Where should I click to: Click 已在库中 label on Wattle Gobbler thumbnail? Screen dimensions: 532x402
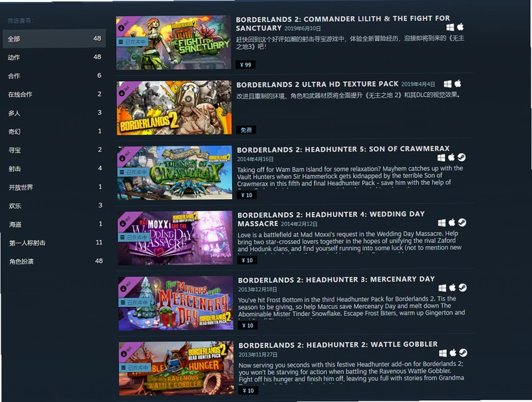point(135,367)
